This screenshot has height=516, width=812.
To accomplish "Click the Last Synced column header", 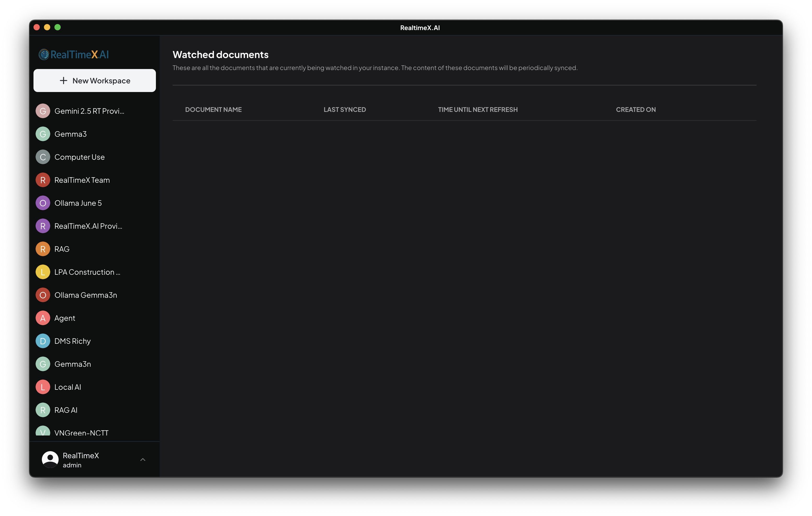I will [x=345, y=110].
